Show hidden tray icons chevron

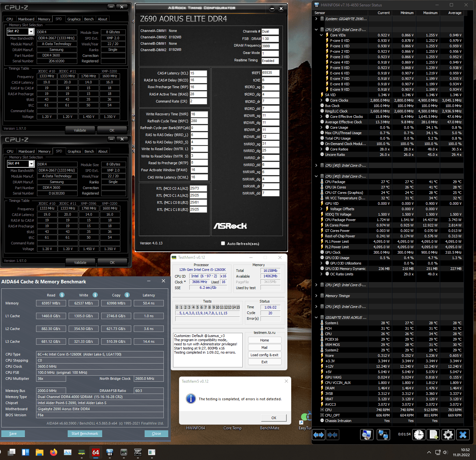[429, 452]
